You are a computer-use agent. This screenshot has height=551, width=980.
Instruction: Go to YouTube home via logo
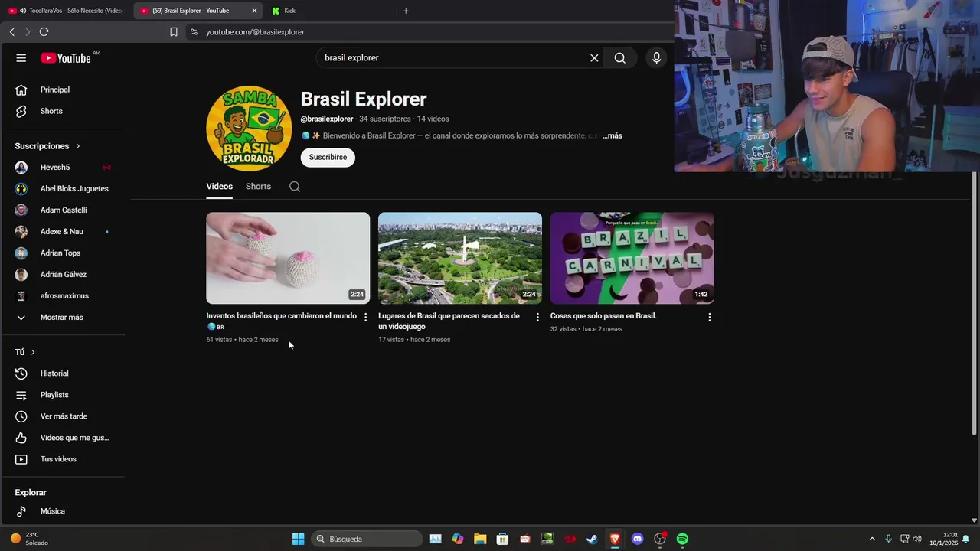tap(66, 58)
